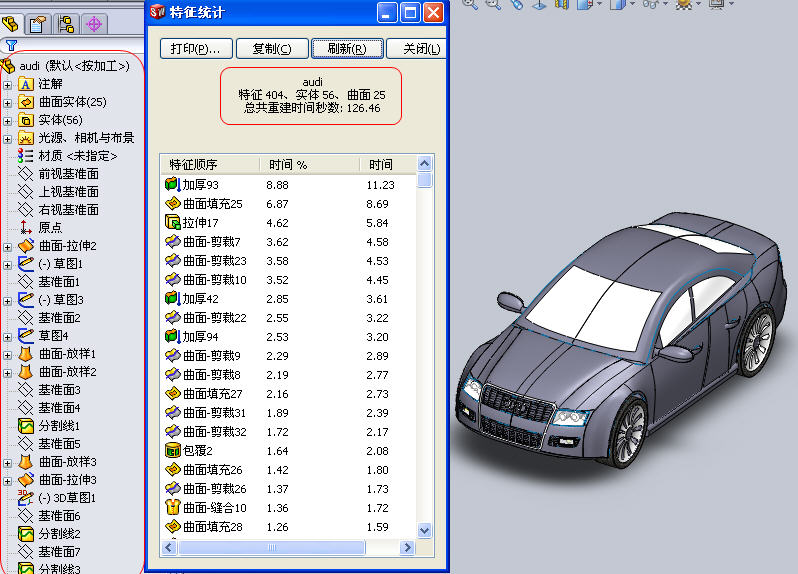Click the vertical scrollbar thumb in list
This screenshot has width=798, height=574.
[x=424, y=180]
